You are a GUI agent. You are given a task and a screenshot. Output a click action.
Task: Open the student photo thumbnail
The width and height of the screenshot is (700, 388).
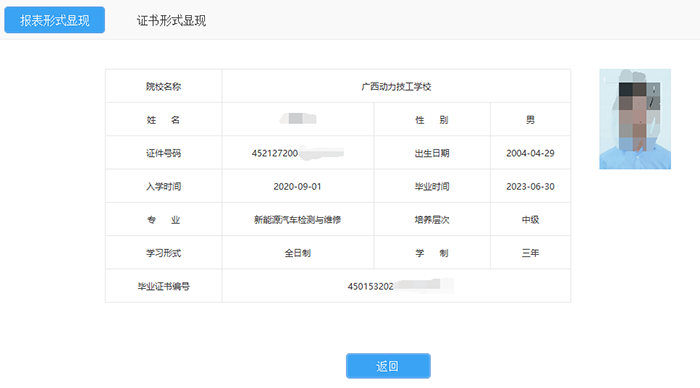[635, 119]
